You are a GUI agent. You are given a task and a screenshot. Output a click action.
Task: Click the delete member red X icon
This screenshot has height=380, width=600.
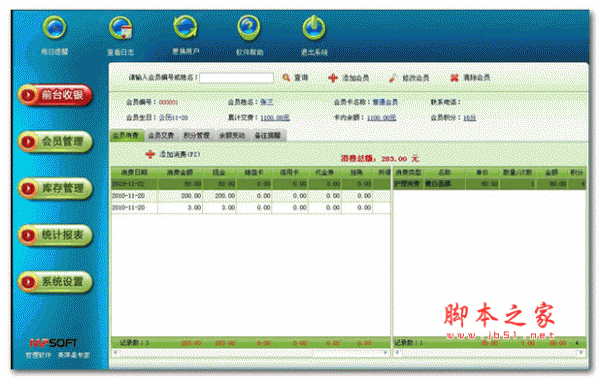click(x=454, y=78)
